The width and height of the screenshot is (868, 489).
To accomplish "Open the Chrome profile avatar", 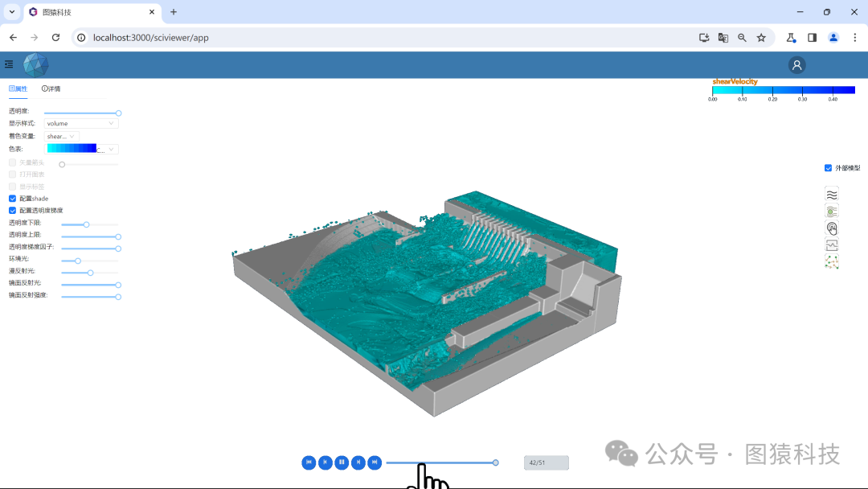I will [833, 38].
